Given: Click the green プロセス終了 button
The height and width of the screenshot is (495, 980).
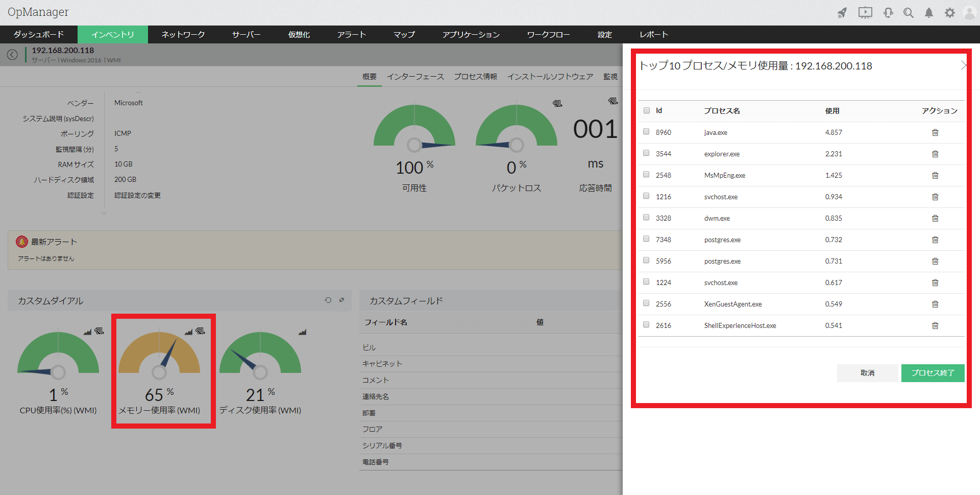Looking at the screenshot, I should (933, 373).
